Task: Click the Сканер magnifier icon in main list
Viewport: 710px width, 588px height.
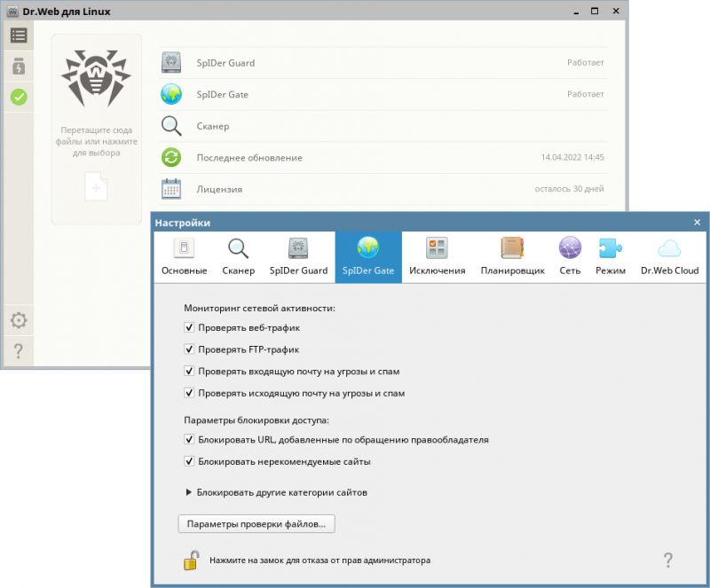Action: (x=171, y=126)
